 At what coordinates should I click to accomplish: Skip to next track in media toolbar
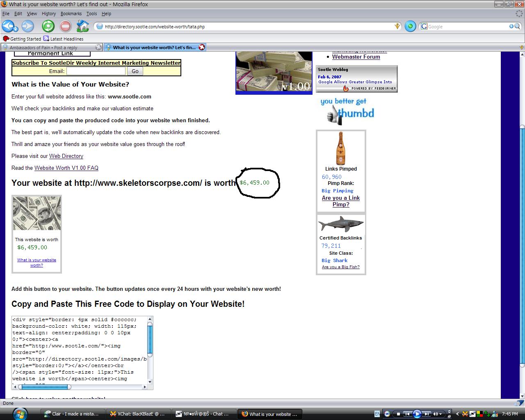[x=427, y=414]
